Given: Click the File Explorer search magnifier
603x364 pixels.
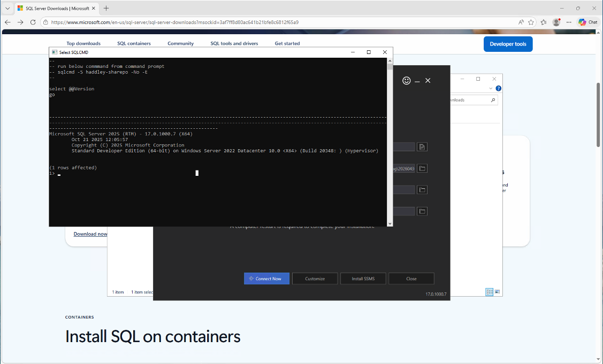Looking at the screenshot, I should [x=493, y=100].
